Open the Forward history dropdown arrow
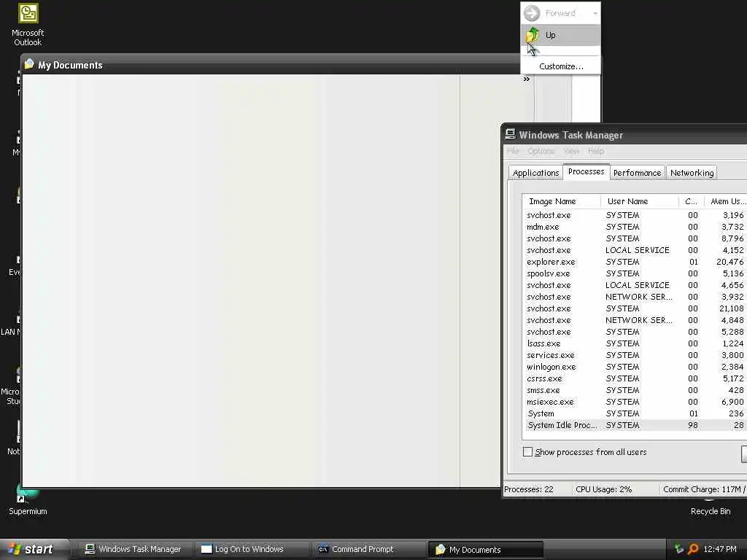Image resolution: width=747 pixels, height=560 pixels. pyautogui.click(x=595, y=13)
